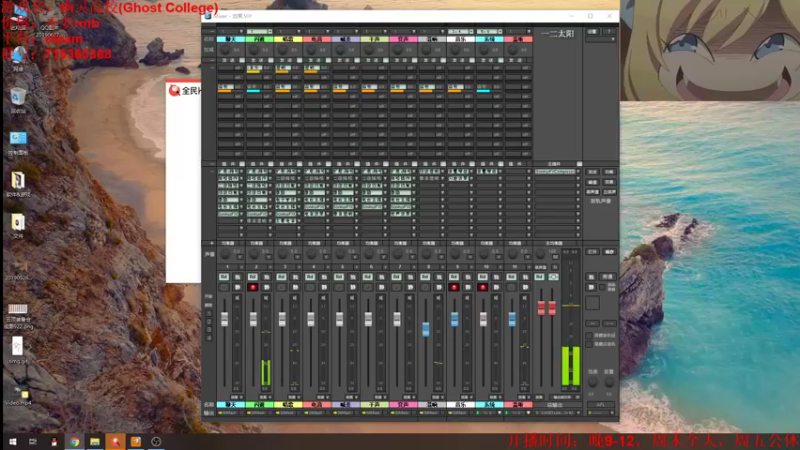This screenshot has width=800, height=450.
Task: Select the Recycle Bin desktop icon
Action: pos(18,101)
